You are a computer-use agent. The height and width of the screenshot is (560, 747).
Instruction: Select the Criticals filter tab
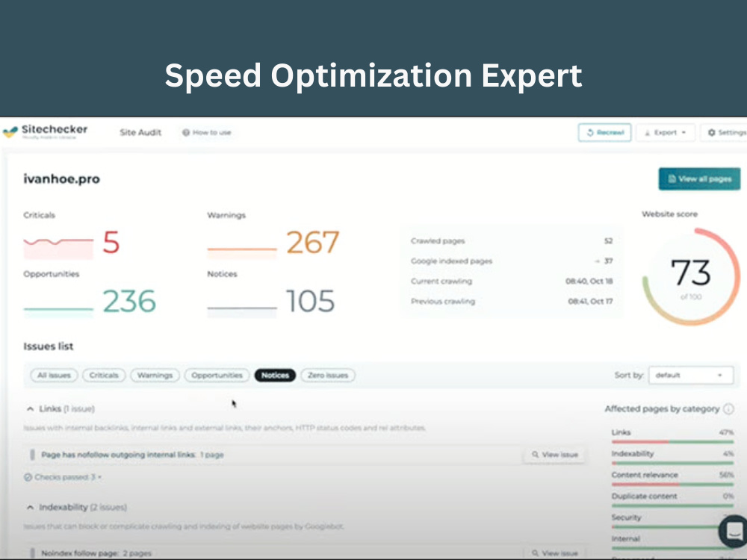[x=104, y=376]
